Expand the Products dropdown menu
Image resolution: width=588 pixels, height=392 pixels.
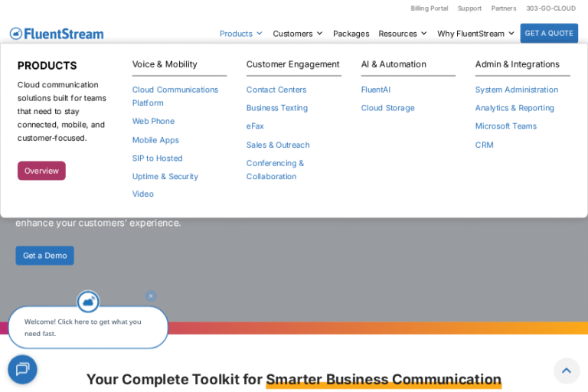[240, 34]
